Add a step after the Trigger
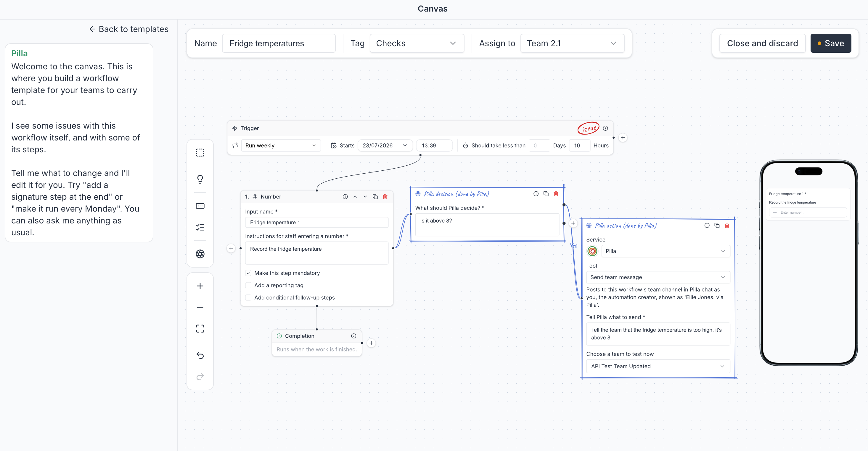This screenshot has height=451, width=868. point(623,137)
